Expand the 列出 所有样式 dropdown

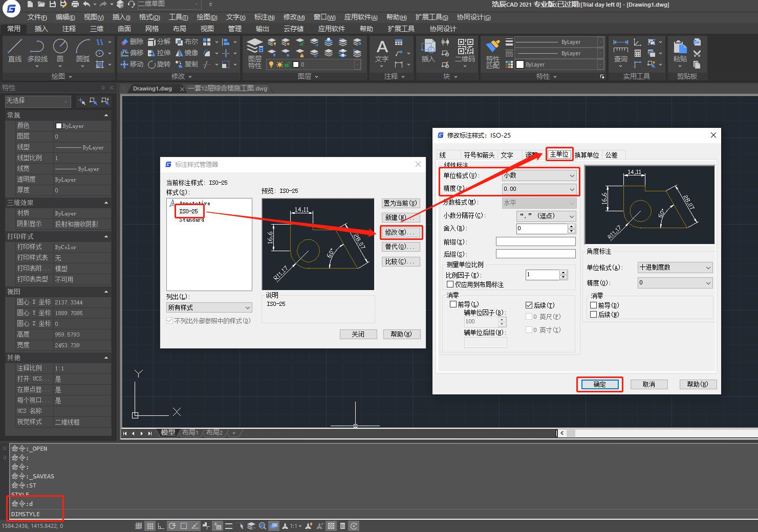(x=209, y=307)
